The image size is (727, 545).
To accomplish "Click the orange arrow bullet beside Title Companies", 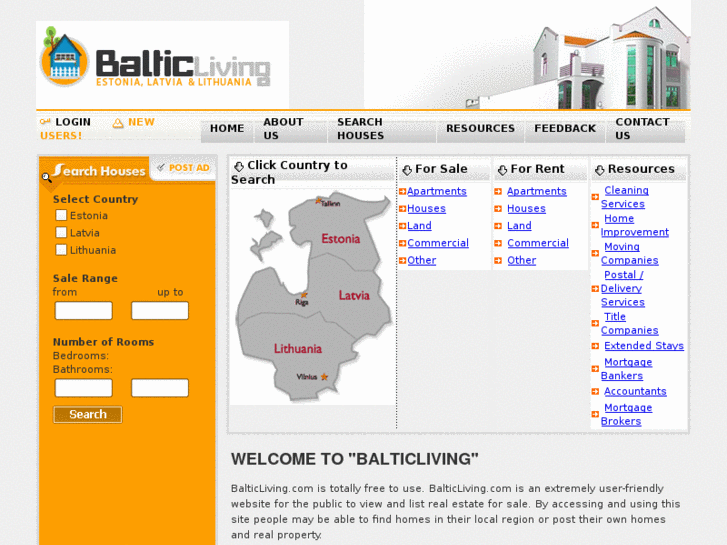I will tap(595, 323).
